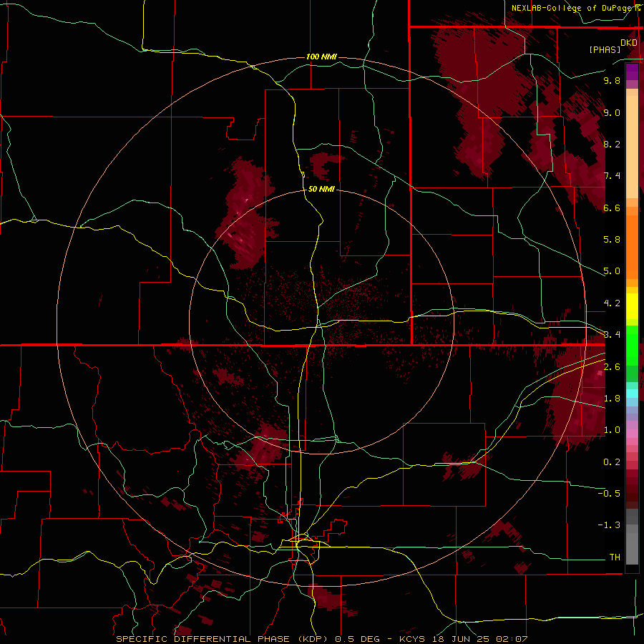Click the 3.4 scale value
Screen dimensions: 644x644
click(612, 335)
